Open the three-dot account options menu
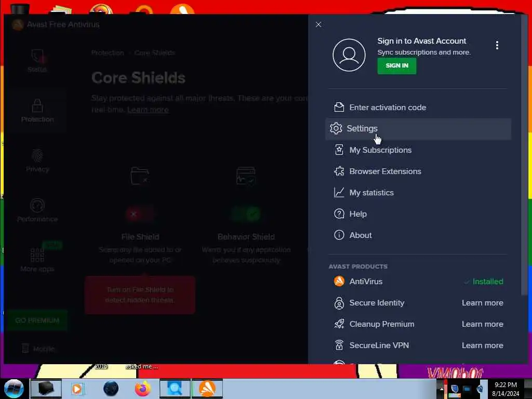532x399 pixels. (x=497, y=45)
